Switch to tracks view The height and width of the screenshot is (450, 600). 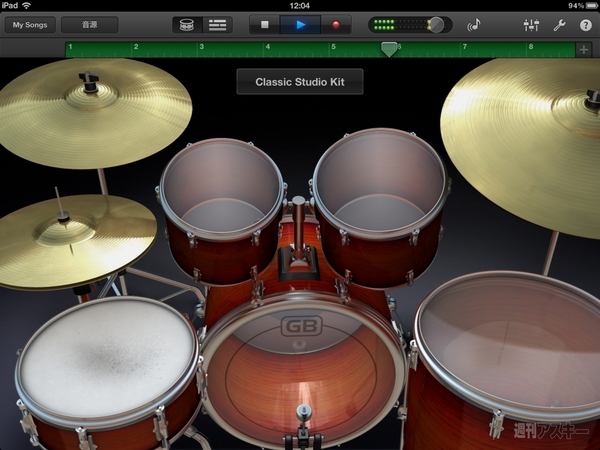[217, 25]
